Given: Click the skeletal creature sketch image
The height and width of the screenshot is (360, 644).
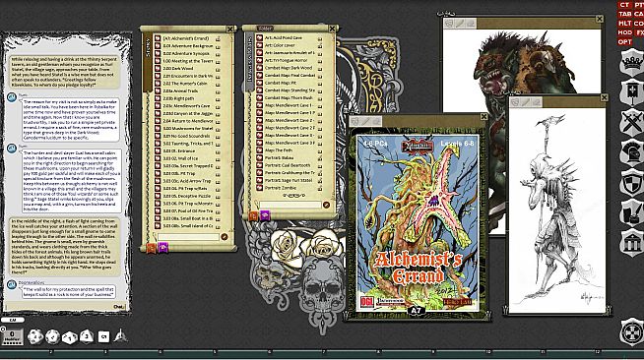Looking at the screenshot, I should pos(556,210).
